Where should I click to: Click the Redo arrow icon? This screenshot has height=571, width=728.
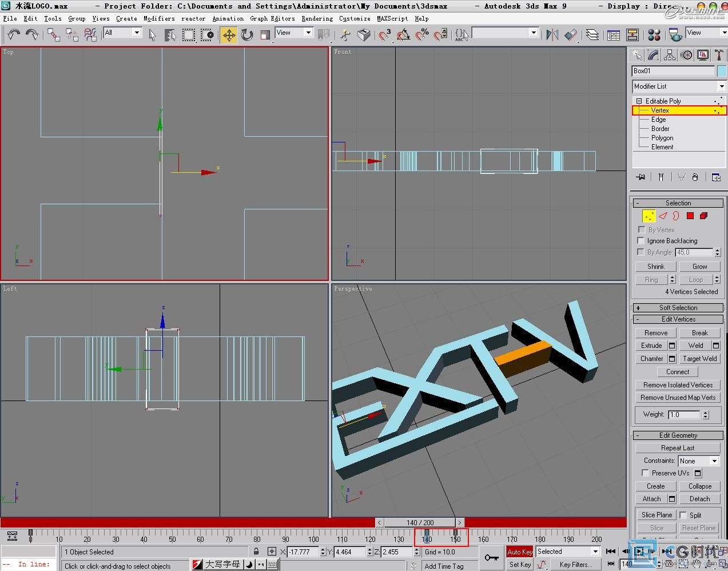coord(32,35)
